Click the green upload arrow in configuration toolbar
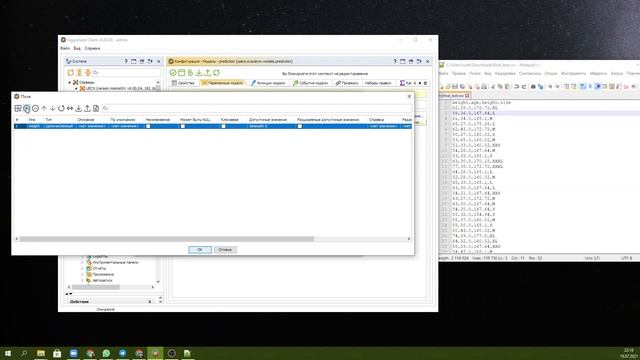640x360 pixels. (x=207, y=73)
